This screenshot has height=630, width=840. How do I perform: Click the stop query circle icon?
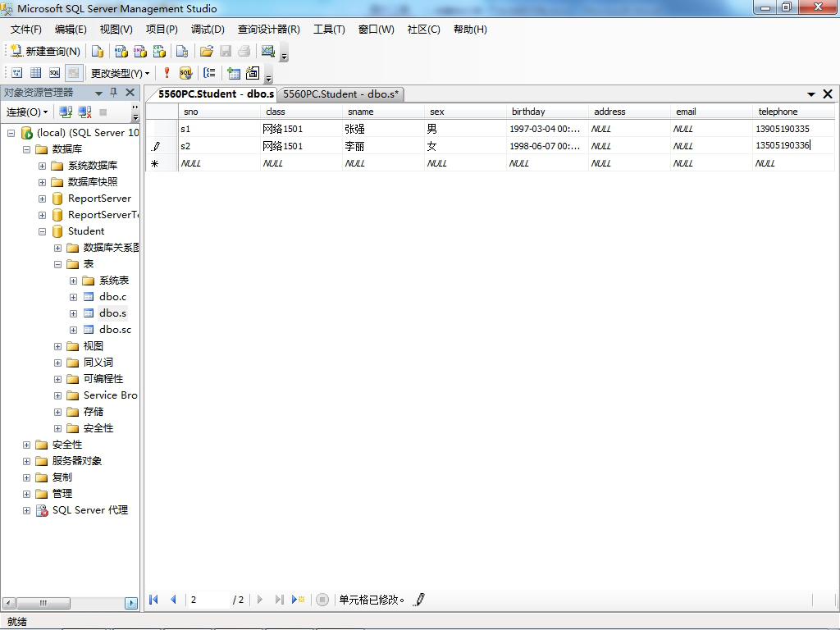pos(322,600)
